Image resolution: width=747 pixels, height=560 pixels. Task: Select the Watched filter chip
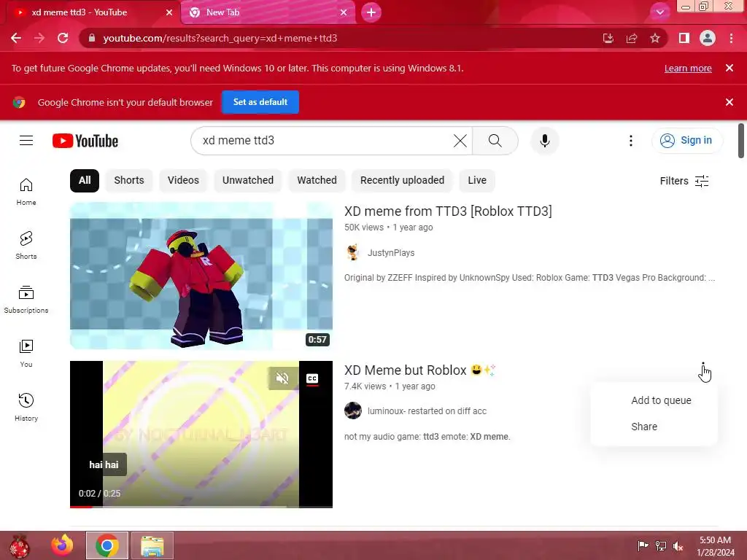coord(317,181)
